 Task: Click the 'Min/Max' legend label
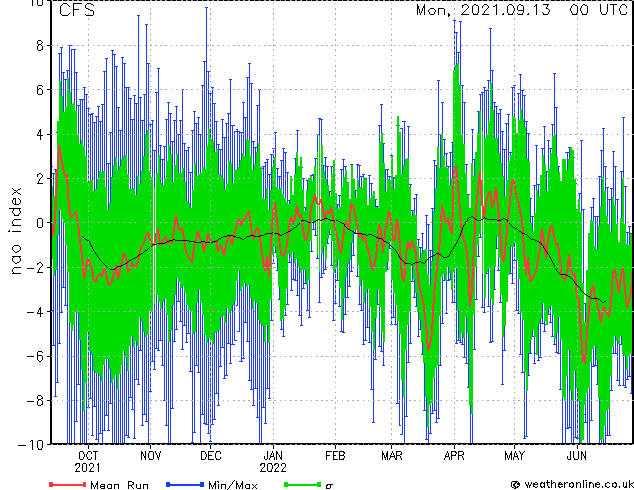233,485
